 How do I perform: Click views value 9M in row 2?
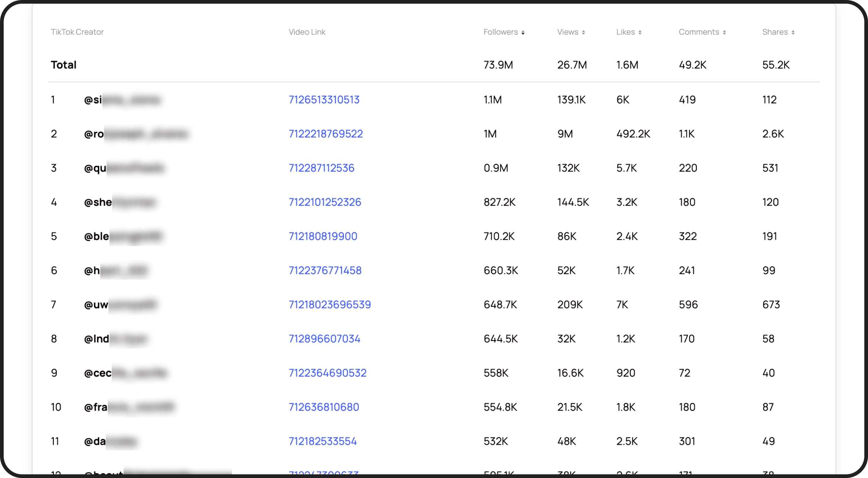(565, 134)
